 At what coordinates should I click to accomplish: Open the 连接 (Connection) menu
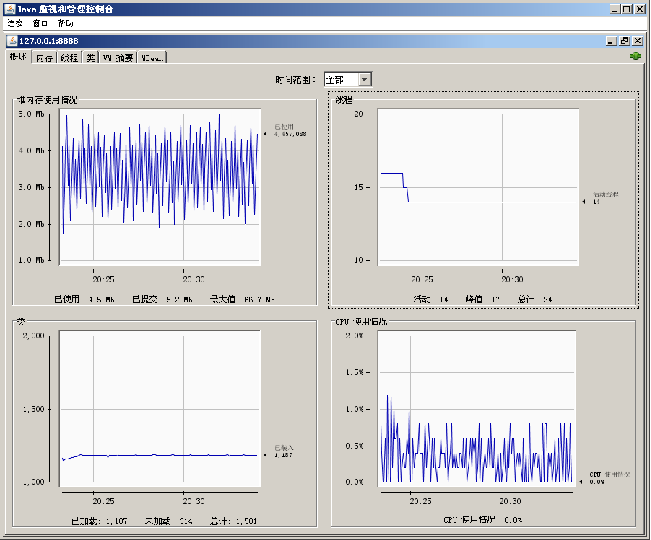[x=15, y=21]
